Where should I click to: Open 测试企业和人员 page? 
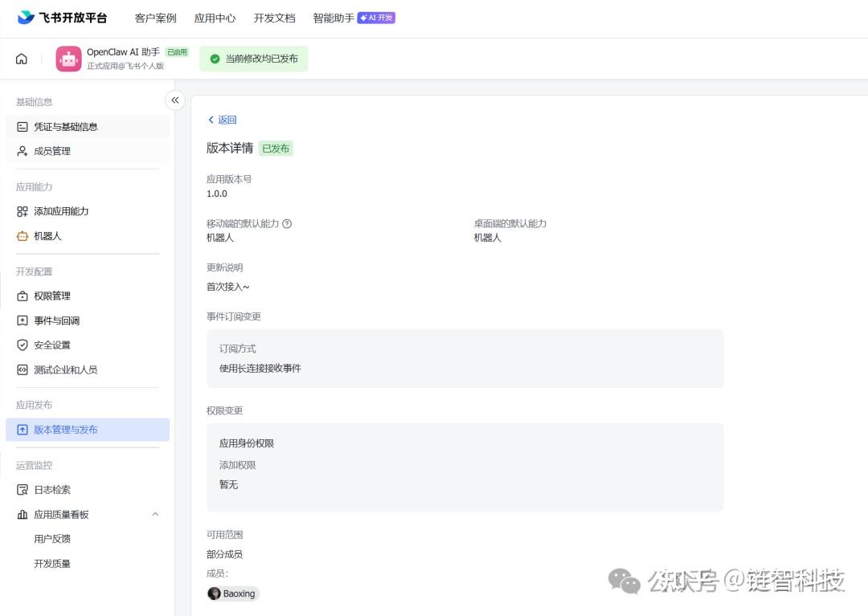[88, 369]
